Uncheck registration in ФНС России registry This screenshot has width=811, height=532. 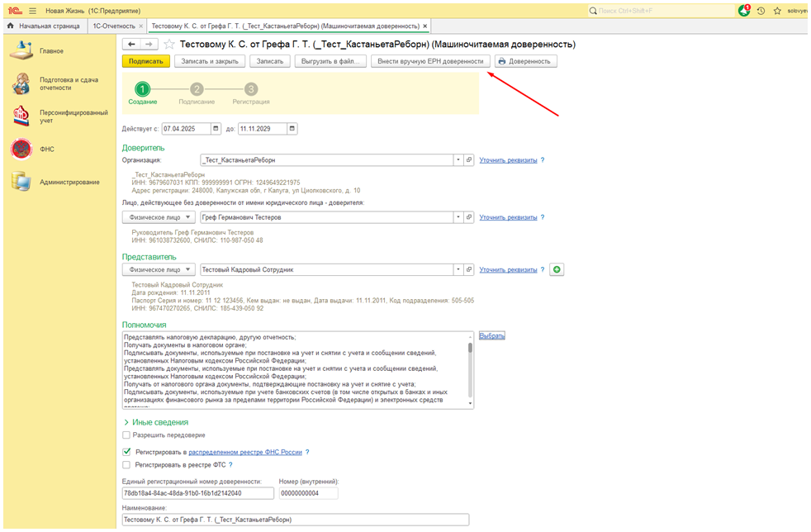(126, 453)
